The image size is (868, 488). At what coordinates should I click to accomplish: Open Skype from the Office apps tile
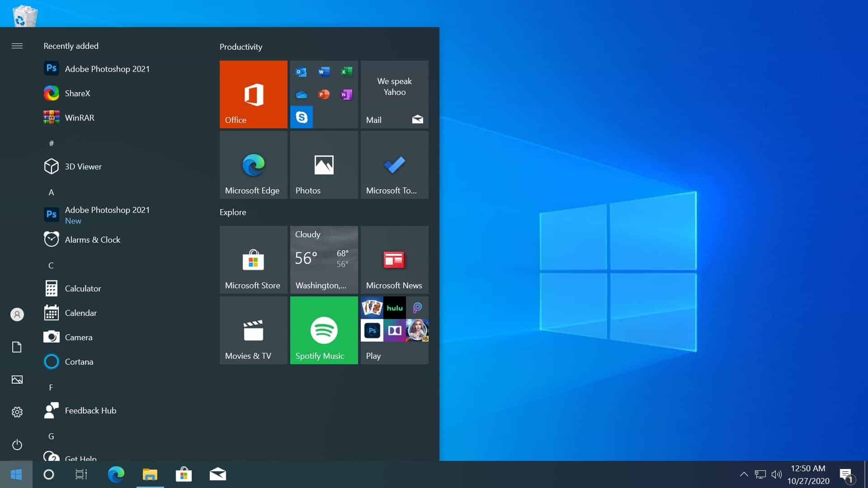pos(301,117)
